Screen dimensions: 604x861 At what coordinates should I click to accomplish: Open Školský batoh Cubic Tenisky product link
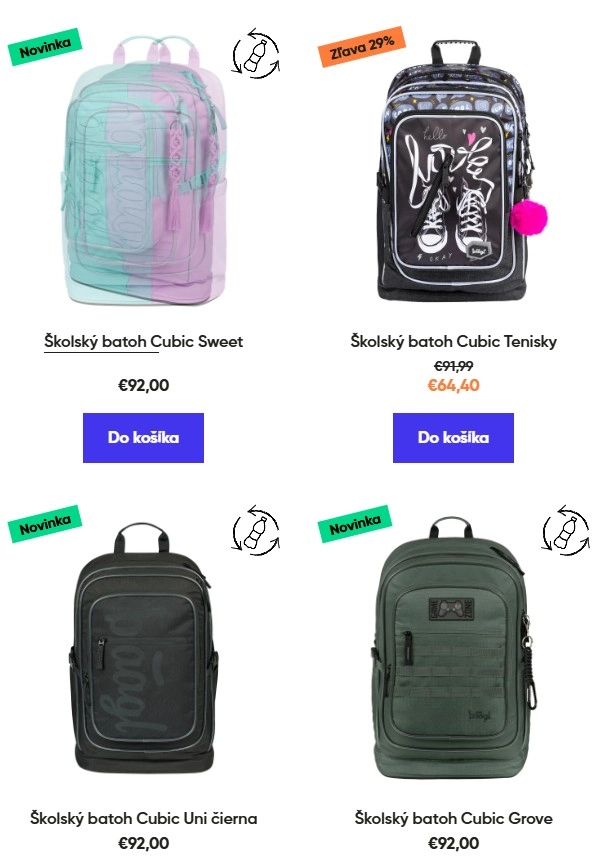(454, 342)
